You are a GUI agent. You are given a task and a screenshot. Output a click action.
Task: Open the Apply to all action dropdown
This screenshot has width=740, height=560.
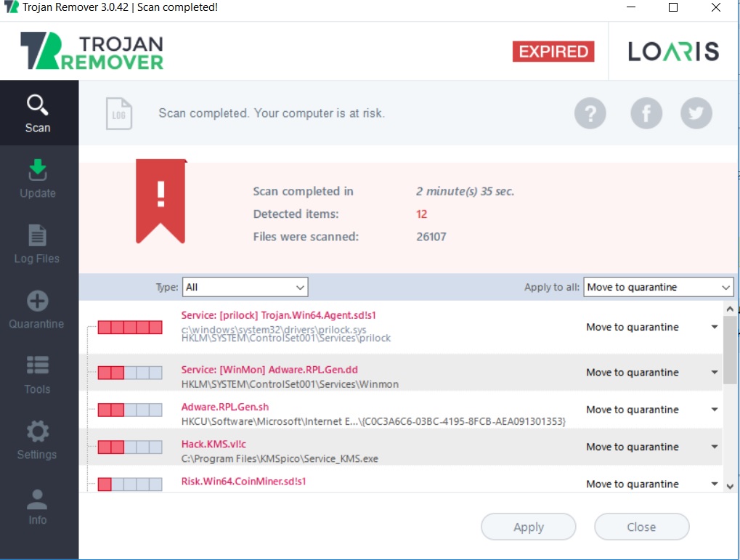click(x=659, y=287)
